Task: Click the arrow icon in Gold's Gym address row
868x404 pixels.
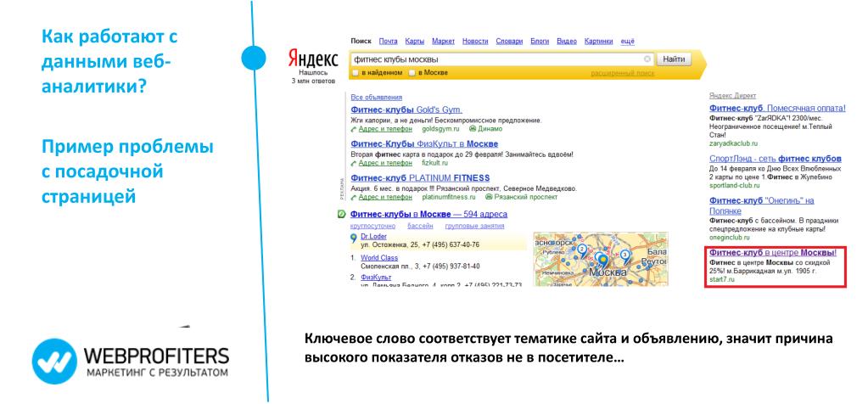Action: click(x=354, y=129)
